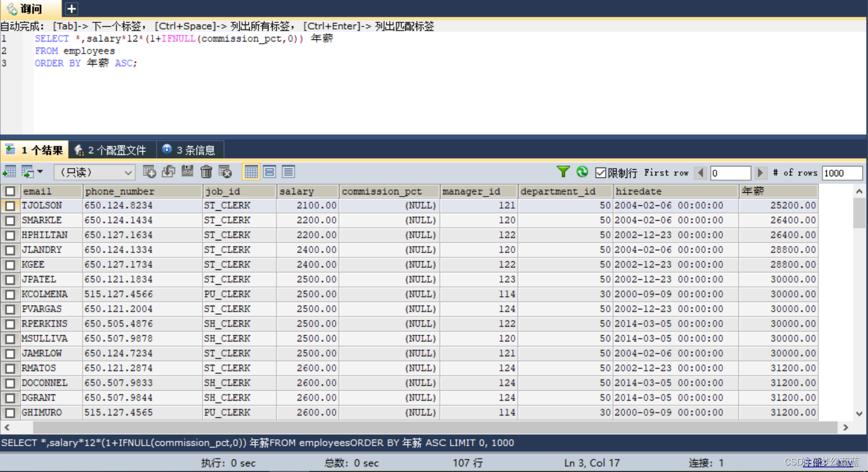Viewport: 868px width, 472px height.
Task: Click the First row input field
Action: click(x=731, y=173)
